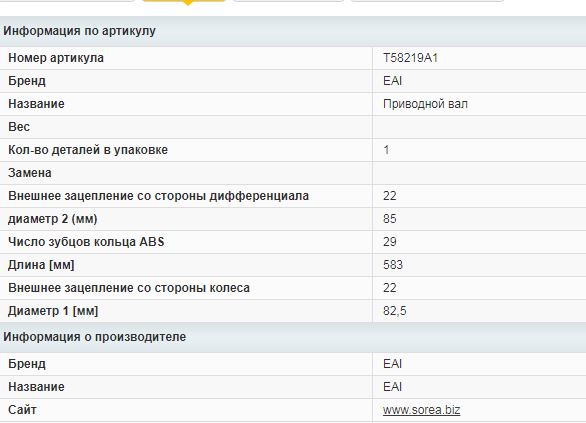The image size is (586, 423).
Task: Click 'Внешнее зацепление со стороны колеса' label
Action: [x=129, y=288]
